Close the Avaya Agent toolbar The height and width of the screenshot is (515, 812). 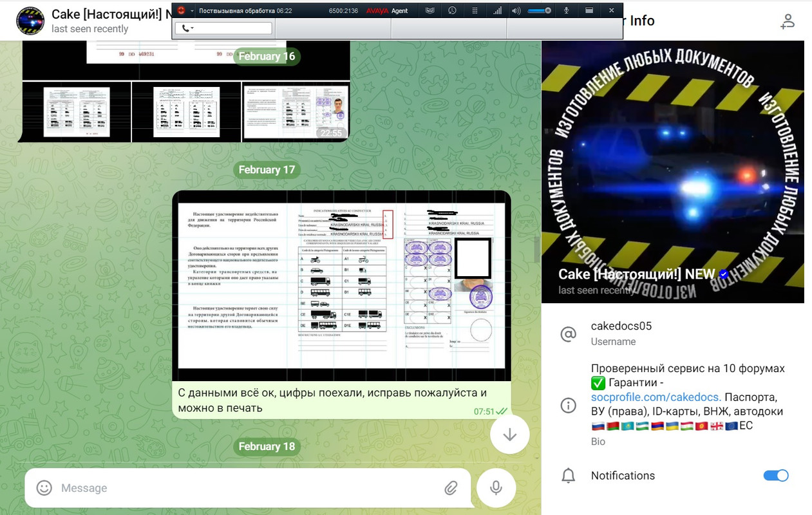[x=612, y=10]
